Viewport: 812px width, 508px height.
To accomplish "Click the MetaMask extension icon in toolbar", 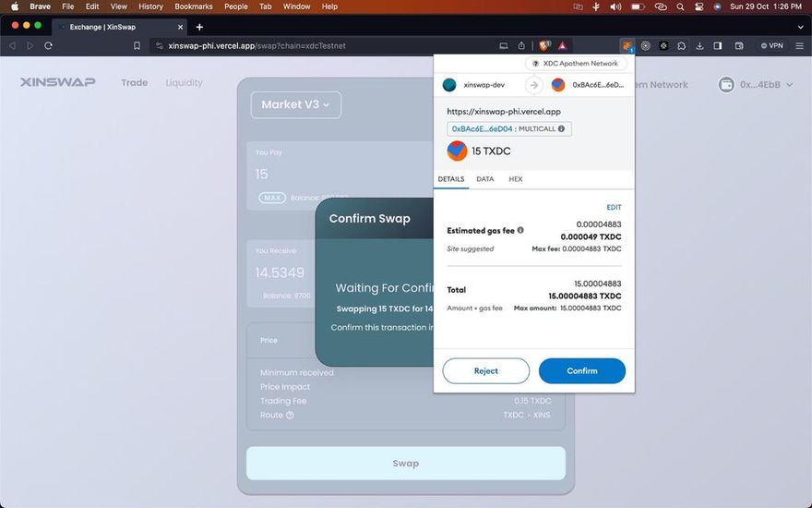I will tap(627, 45).
